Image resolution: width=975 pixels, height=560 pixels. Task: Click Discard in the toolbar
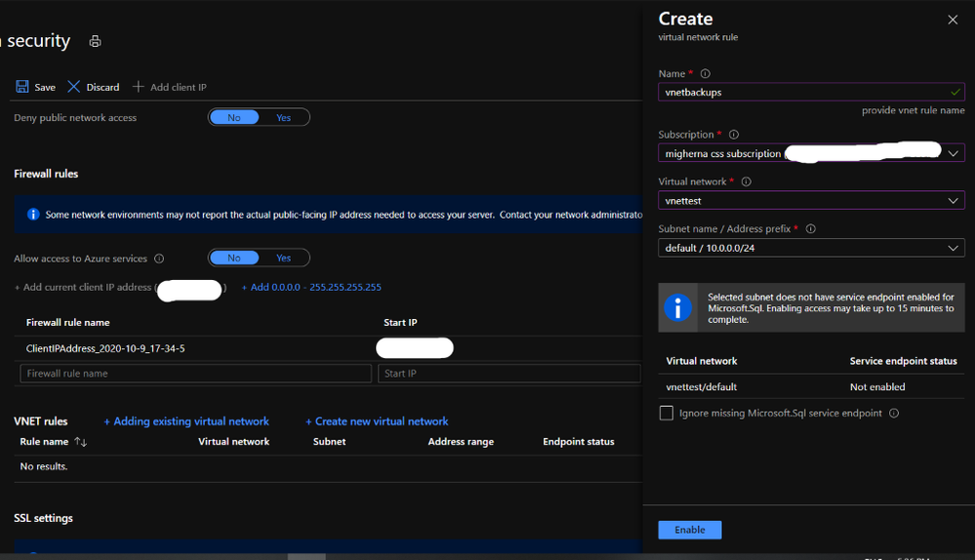[x=102, y=87]
